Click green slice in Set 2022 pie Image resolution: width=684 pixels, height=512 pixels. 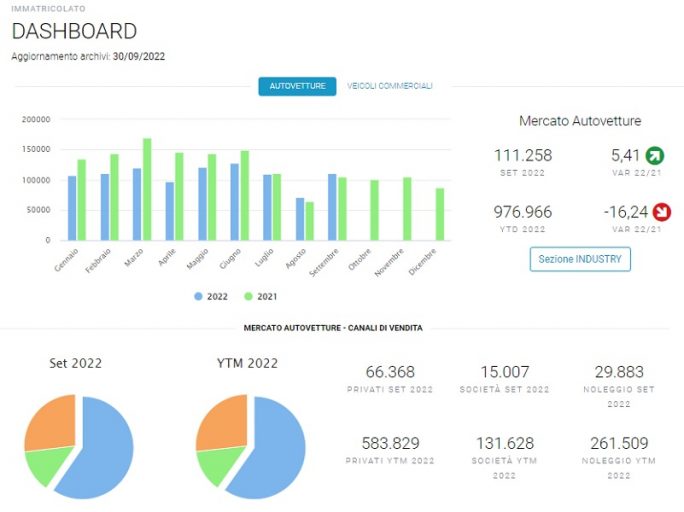(x=47, y=466)
